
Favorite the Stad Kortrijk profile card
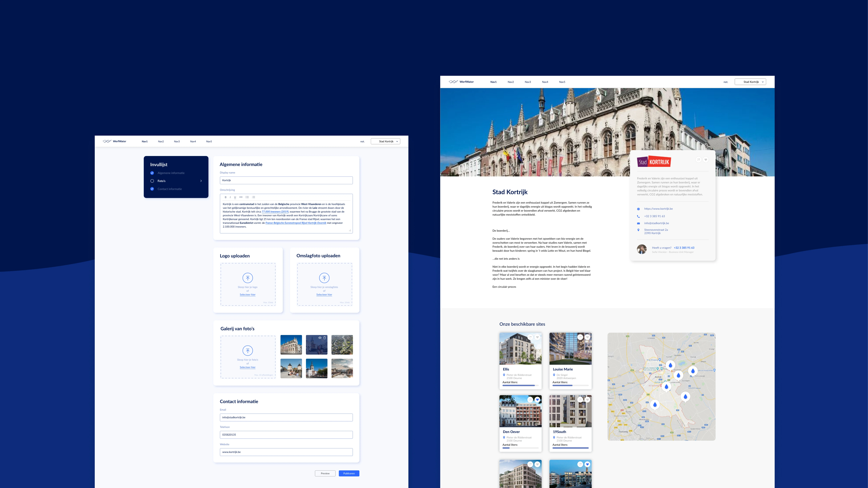[706, 160]
